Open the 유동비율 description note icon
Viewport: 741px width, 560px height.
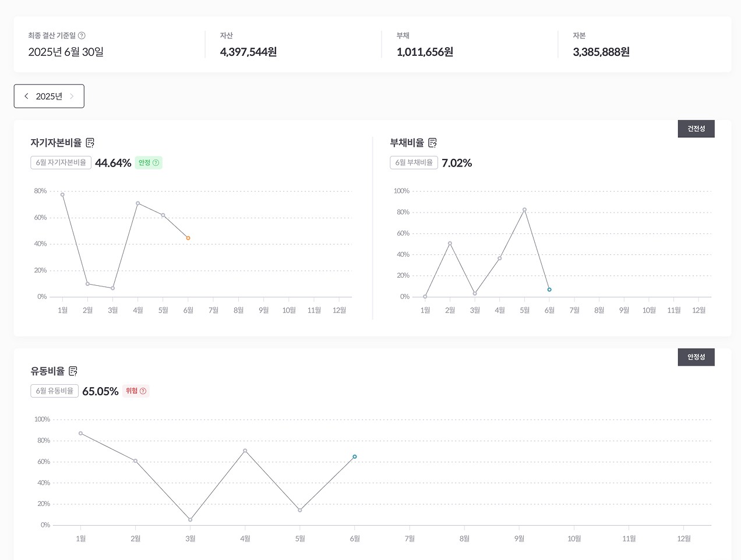[x=73, y=371]
